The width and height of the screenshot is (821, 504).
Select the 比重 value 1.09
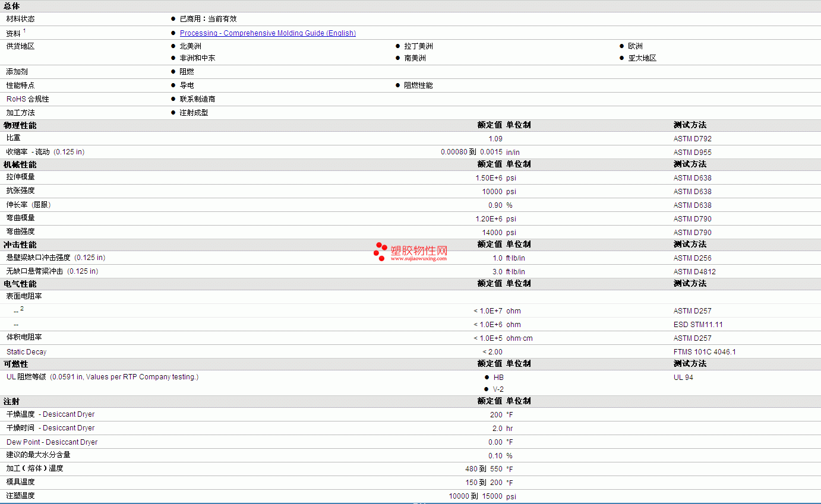click(x=495, y=139)
